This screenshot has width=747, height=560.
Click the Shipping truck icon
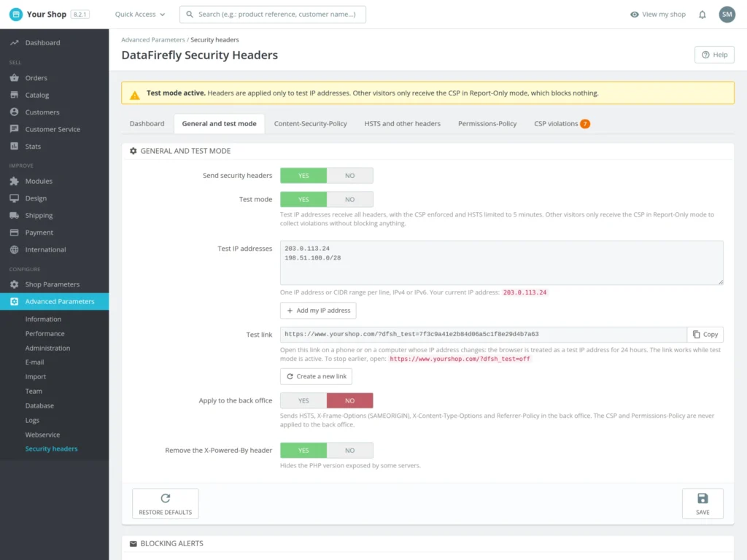coord(15,215)
